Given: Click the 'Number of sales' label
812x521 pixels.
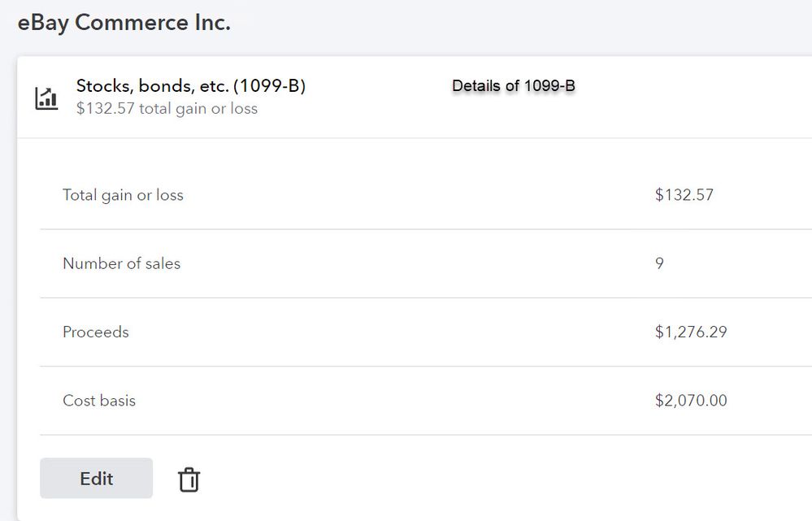Looking at the screenshot, I should coord(122,263).
